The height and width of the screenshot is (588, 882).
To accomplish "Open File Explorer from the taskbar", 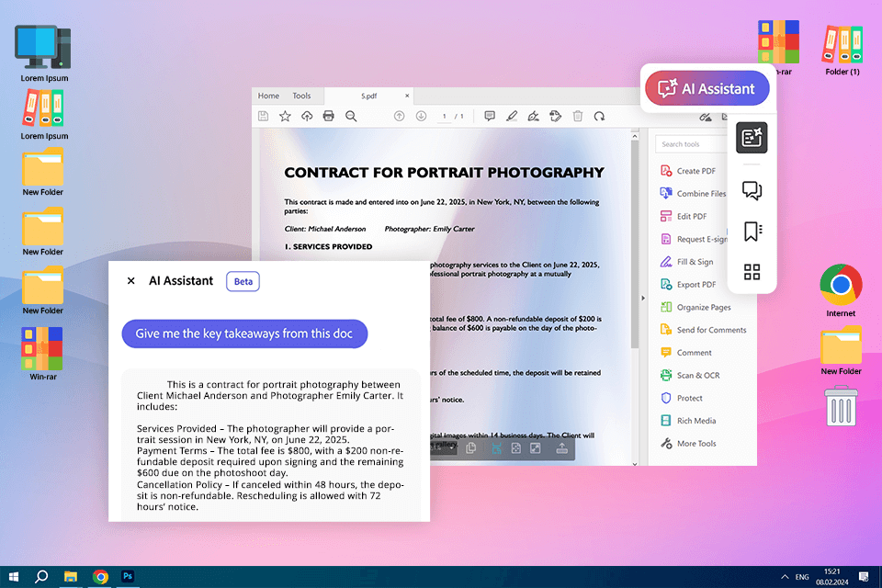I will coord(71,577).
